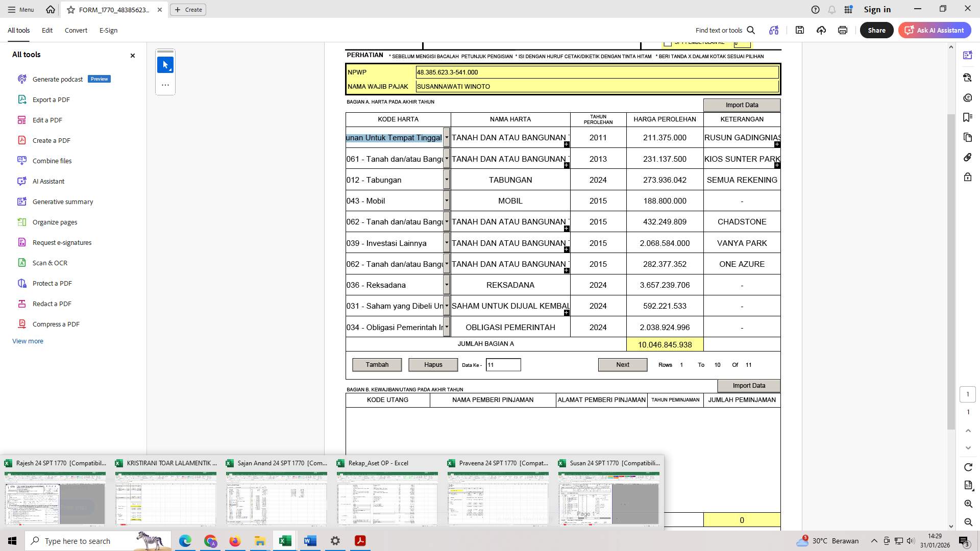Click the Tambah button
Screen dimensions: 980x551
(x=377, y=364)
